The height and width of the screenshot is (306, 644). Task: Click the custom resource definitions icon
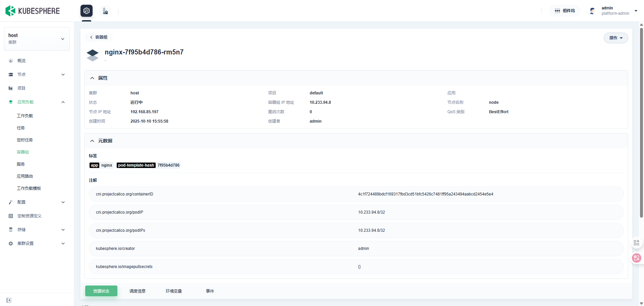(11, 216)
